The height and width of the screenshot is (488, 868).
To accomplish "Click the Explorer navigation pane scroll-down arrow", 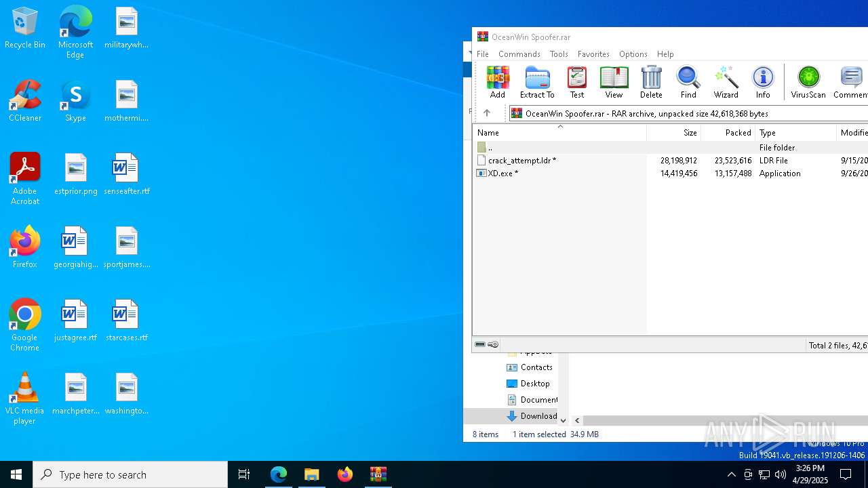I will [563, 420].
